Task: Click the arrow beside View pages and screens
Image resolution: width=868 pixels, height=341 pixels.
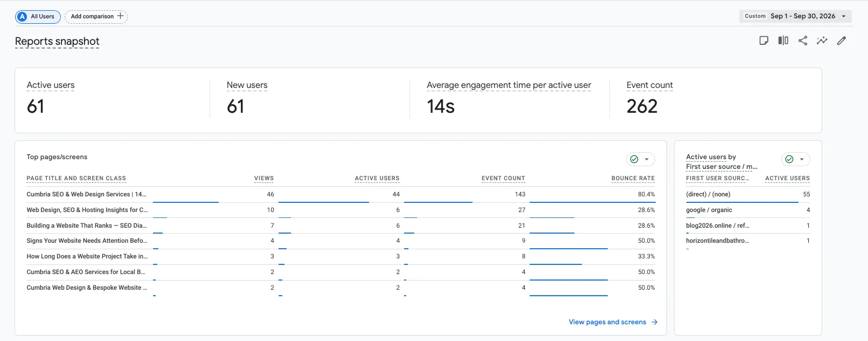Action: [654, 322]
